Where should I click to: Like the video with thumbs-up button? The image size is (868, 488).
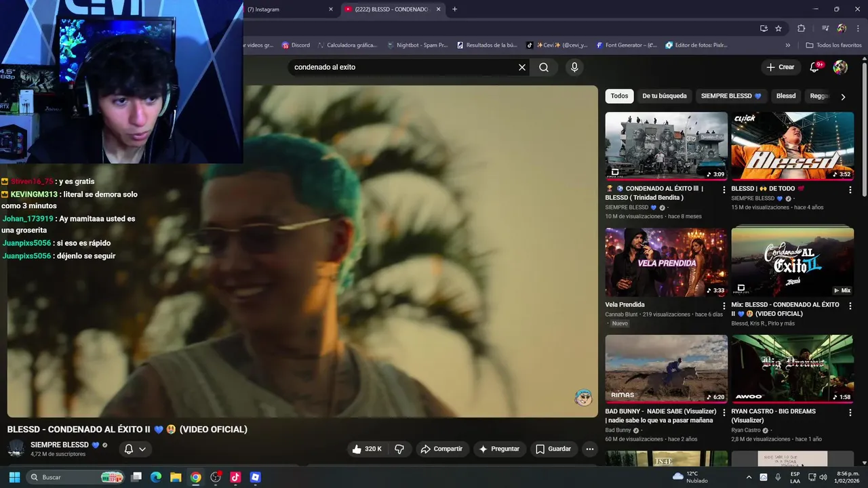click(367, 449)
